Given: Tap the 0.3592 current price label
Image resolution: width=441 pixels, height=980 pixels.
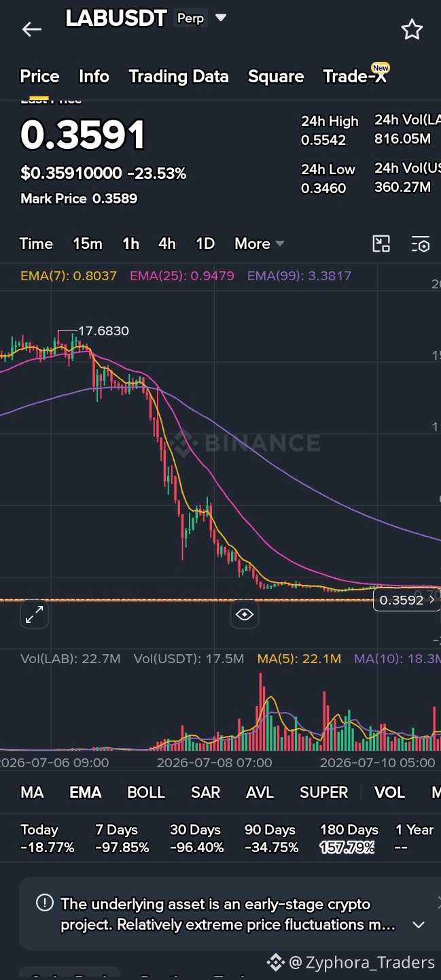Looking at the screenshot, I should (x=406, y=600).
